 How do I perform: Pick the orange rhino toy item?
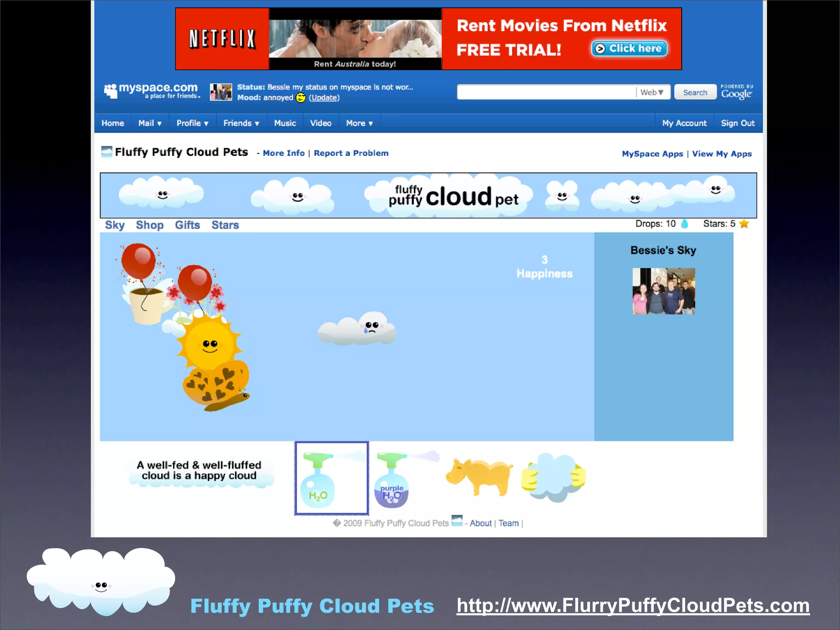click(479, 477)
